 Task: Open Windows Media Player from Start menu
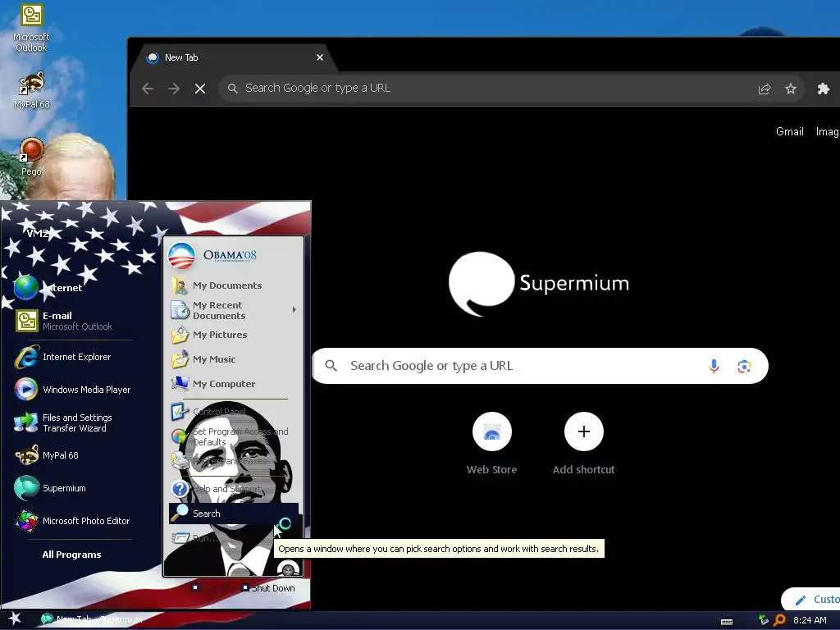73,390
